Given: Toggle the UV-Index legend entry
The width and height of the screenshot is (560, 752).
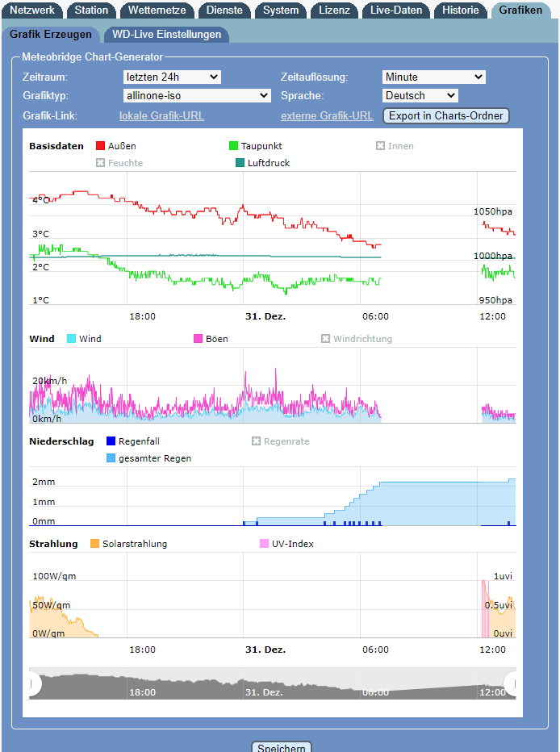Looking at the screenshot, I should click(265, 544).
